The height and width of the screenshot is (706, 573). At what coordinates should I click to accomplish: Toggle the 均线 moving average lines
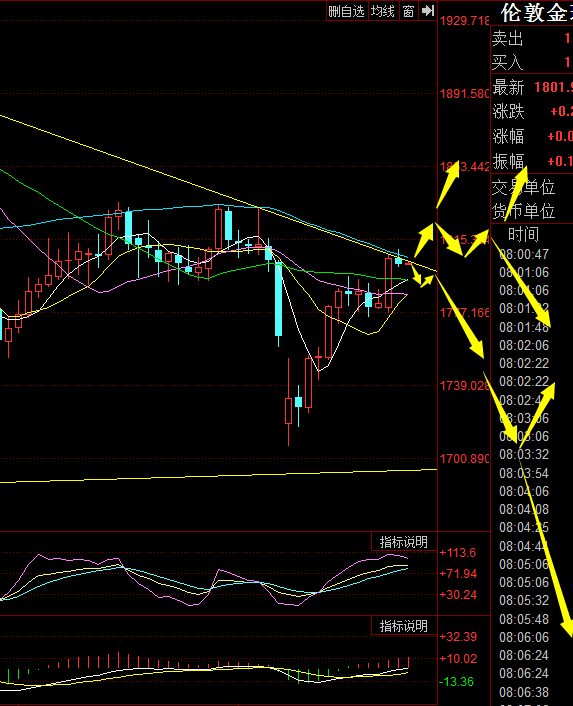point(383,11)
